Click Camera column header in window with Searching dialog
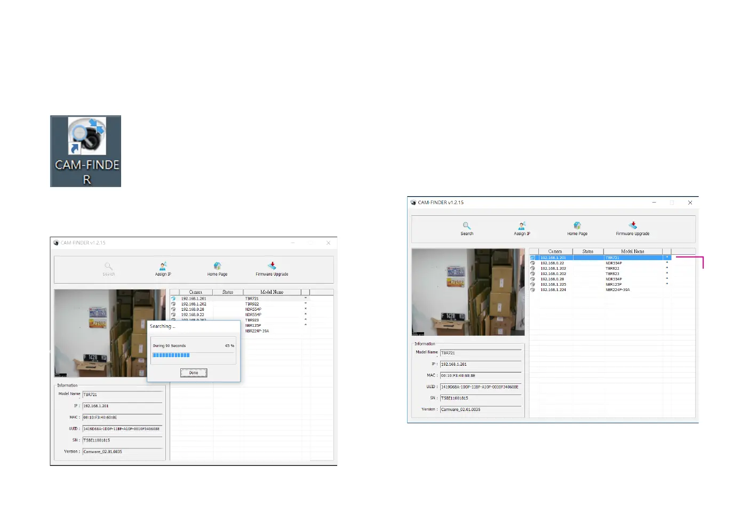 click(x=195, y=292)
